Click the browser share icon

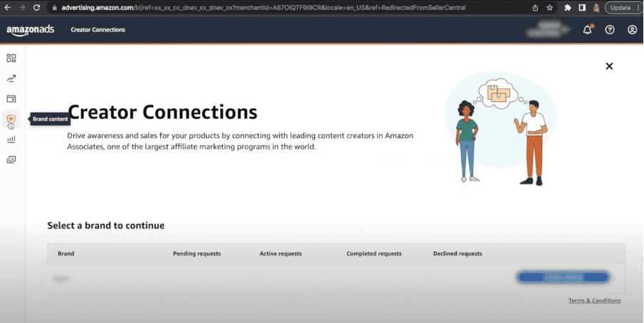tap(535, 7)
